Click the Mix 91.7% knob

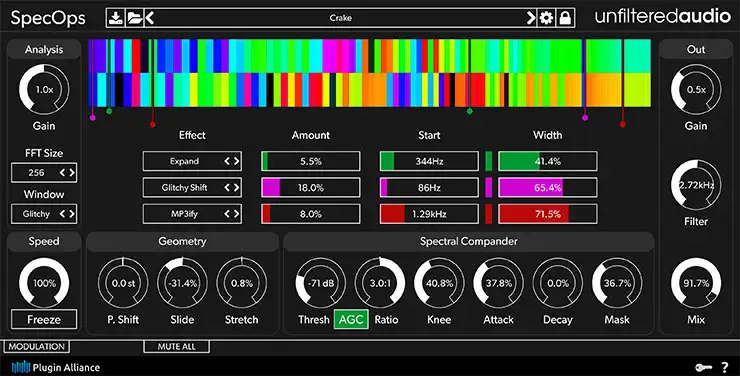coord(696,283)
